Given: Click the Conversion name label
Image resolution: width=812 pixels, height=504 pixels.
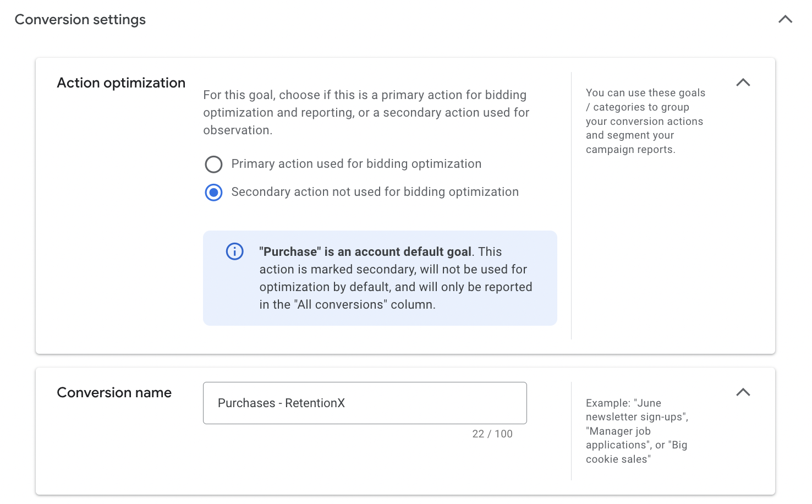Looking at the screenshot, I should click(114, 392).
